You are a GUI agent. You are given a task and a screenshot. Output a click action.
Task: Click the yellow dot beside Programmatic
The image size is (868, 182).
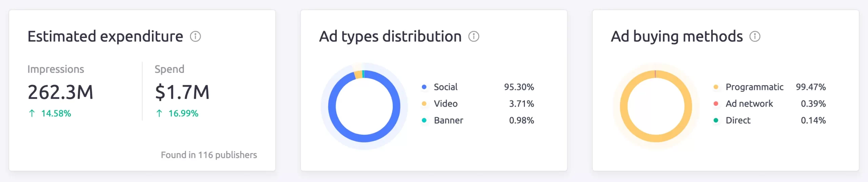coord(716,87)
